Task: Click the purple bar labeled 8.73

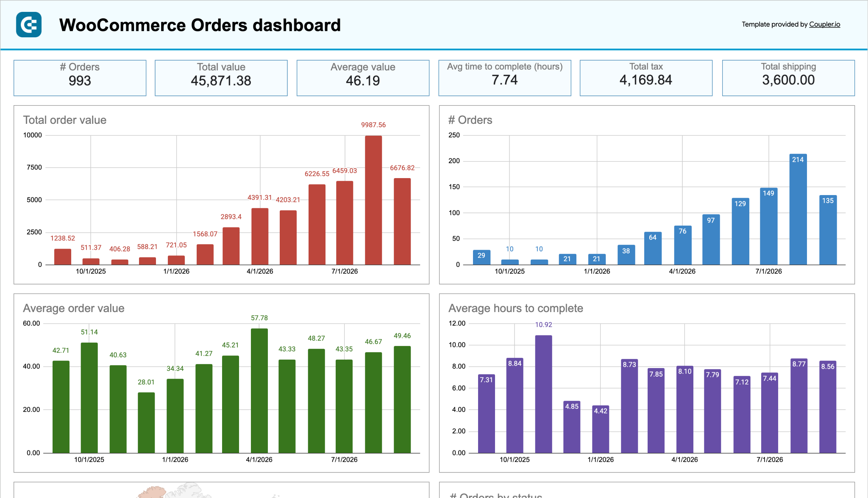Action: click(629, 406)
